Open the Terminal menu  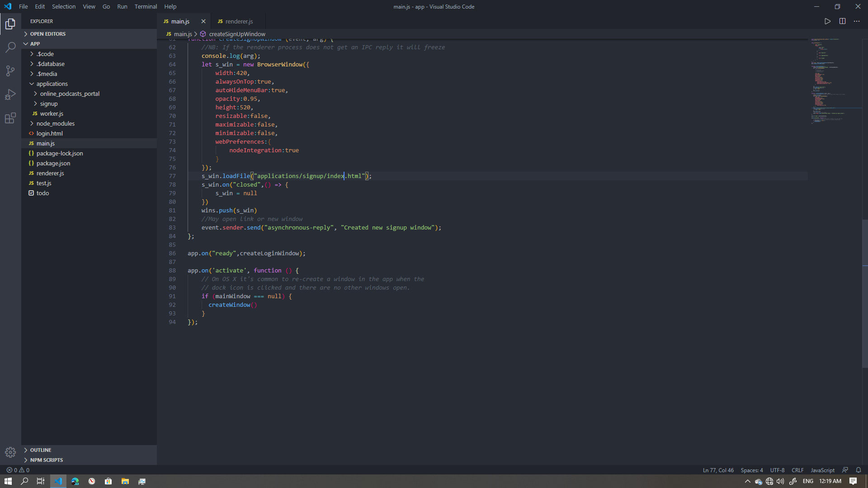[145, 6]
